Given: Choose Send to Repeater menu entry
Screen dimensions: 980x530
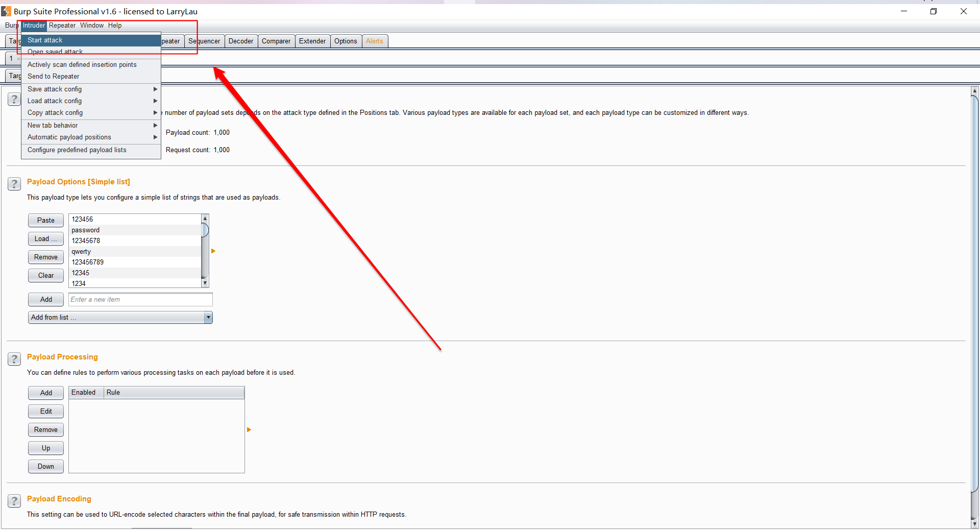Looking at the screenshot, I should (91, 76).
